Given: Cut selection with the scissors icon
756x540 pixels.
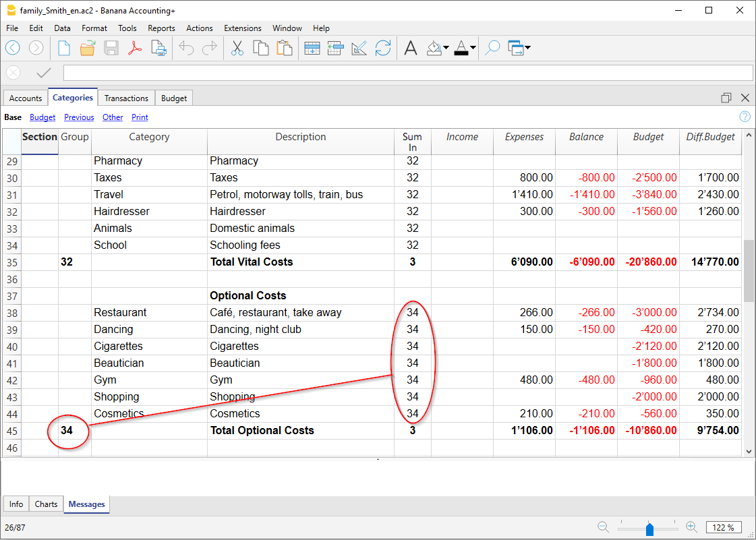Looking at the screenshot, I should [x=237, y=49].
